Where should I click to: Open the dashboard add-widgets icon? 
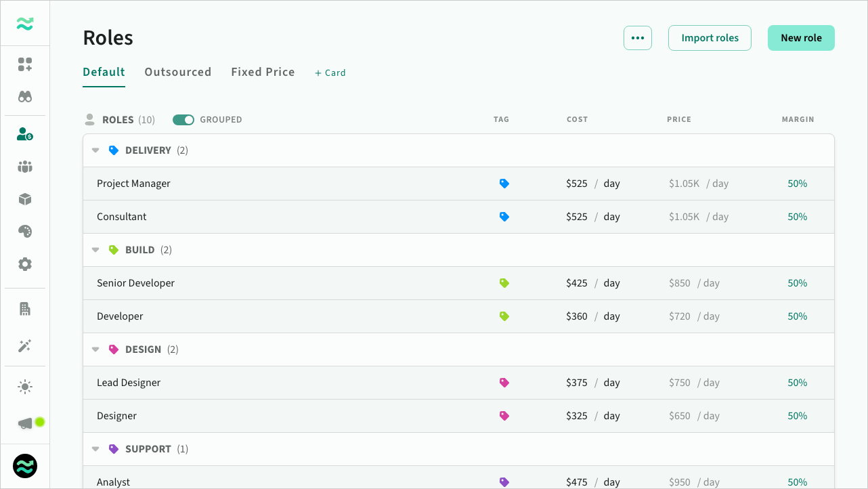(25, 64)
